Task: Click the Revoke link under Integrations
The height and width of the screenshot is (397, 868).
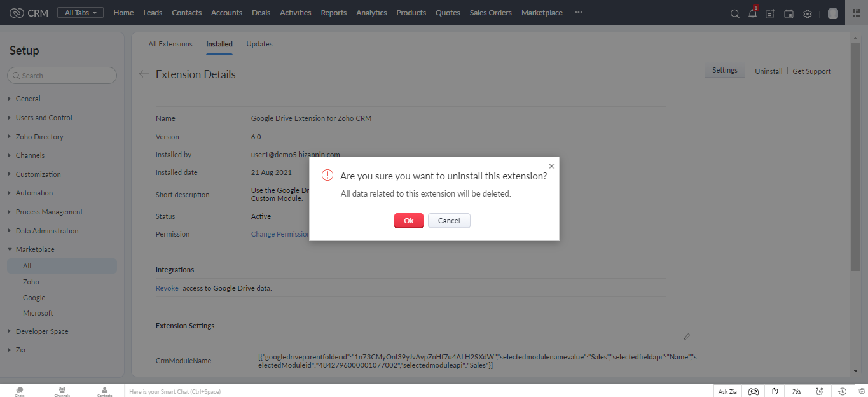Action: [167, 288]
